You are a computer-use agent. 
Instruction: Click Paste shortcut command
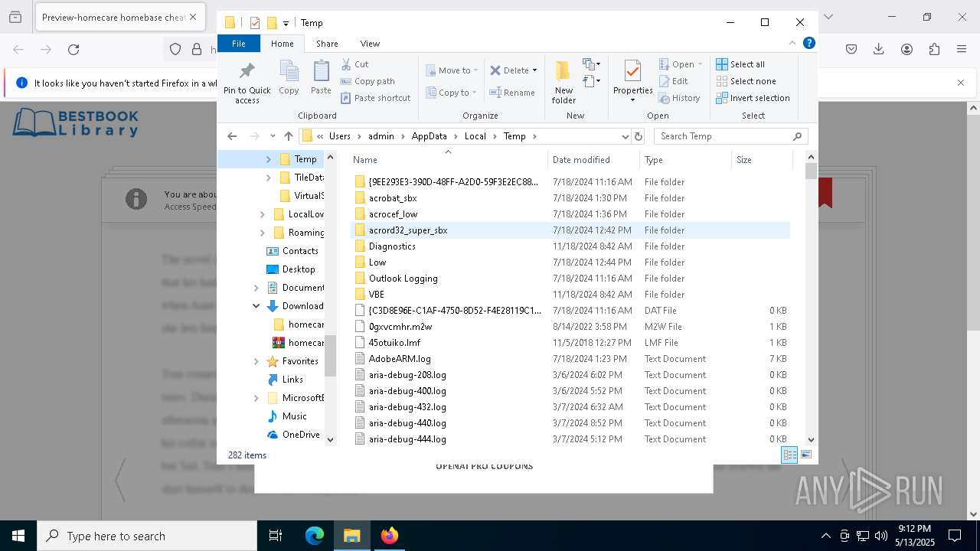pos(376,98)
